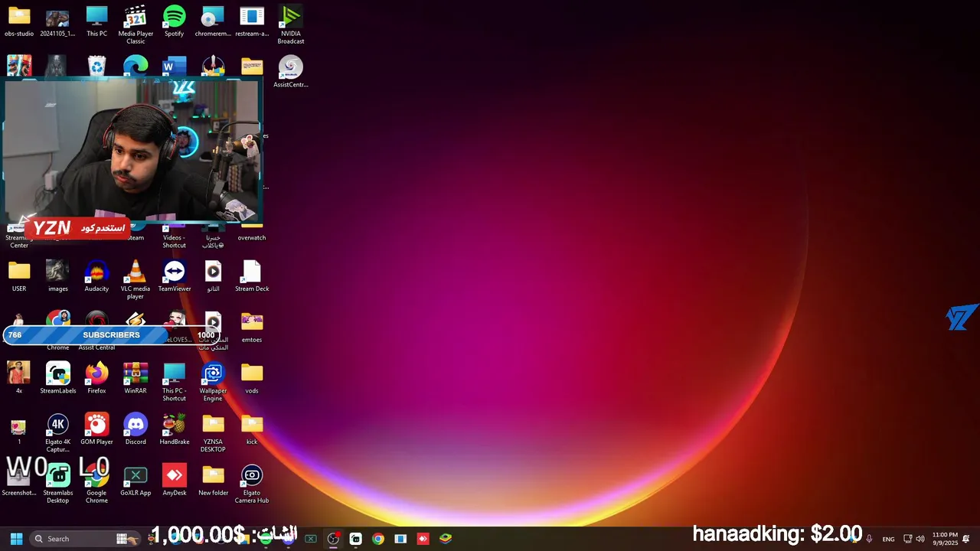Open the 20241105_1 file on desktop
This screenshot has width=980, height=551.
point(57,21)
